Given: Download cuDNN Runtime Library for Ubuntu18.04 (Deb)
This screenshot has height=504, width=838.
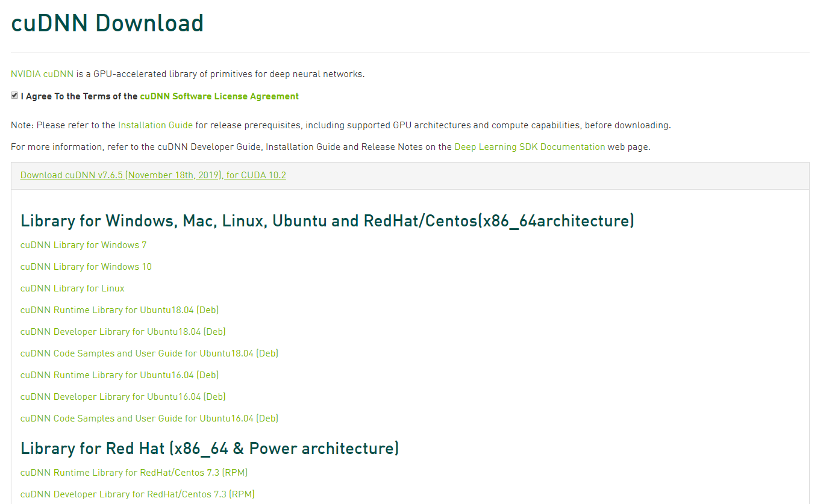Looking at the screenshot, I should 119,310.
